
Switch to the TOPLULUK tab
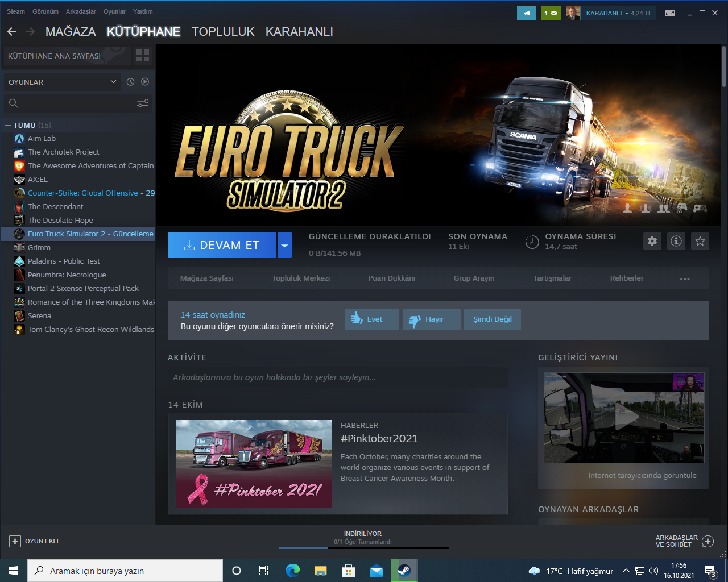tap(223, 32)
